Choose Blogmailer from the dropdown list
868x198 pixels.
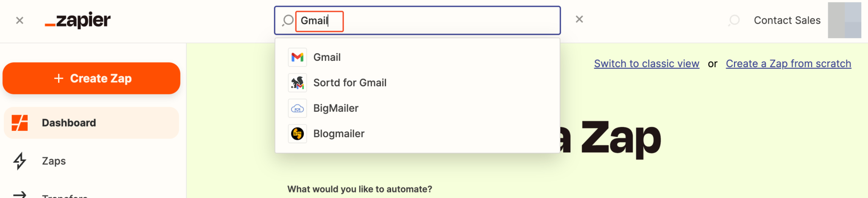click(339, 134)
